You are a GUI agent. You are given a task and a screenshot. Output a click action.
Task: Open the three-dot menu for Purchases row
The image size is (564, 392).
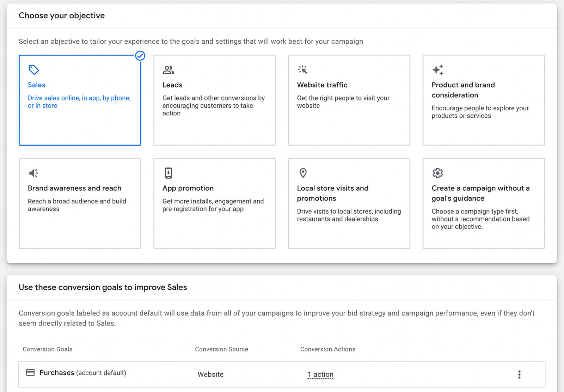tap(519, 374)
